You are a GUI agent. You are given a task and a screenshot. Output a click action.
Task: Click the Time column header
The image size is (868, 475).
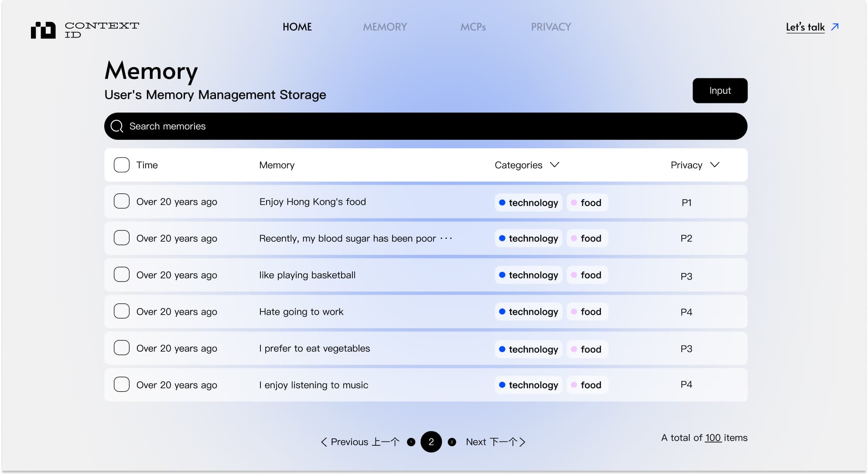147,165
